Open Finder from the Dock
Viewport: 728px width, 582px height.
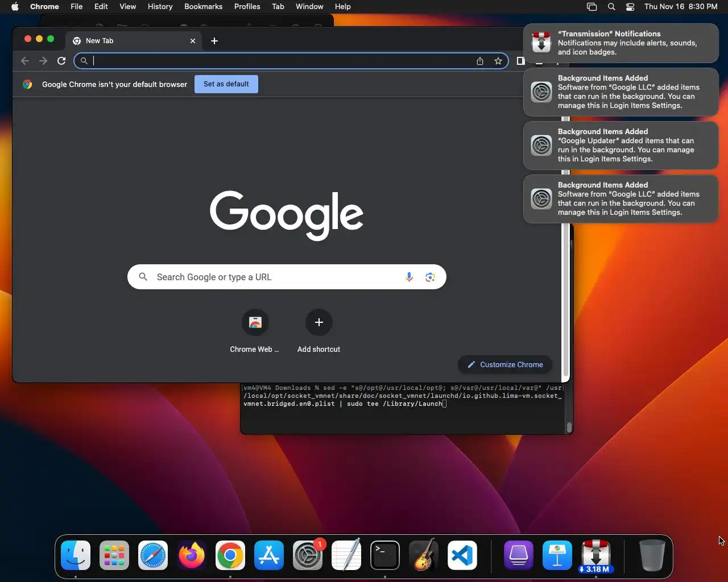[x=76, y=555]
